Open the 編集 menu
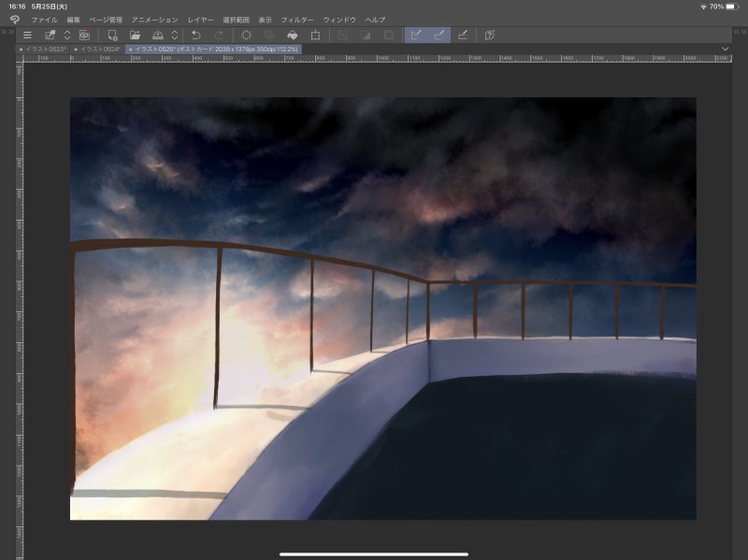The image size is (748, 560). (x=74, y=20)
